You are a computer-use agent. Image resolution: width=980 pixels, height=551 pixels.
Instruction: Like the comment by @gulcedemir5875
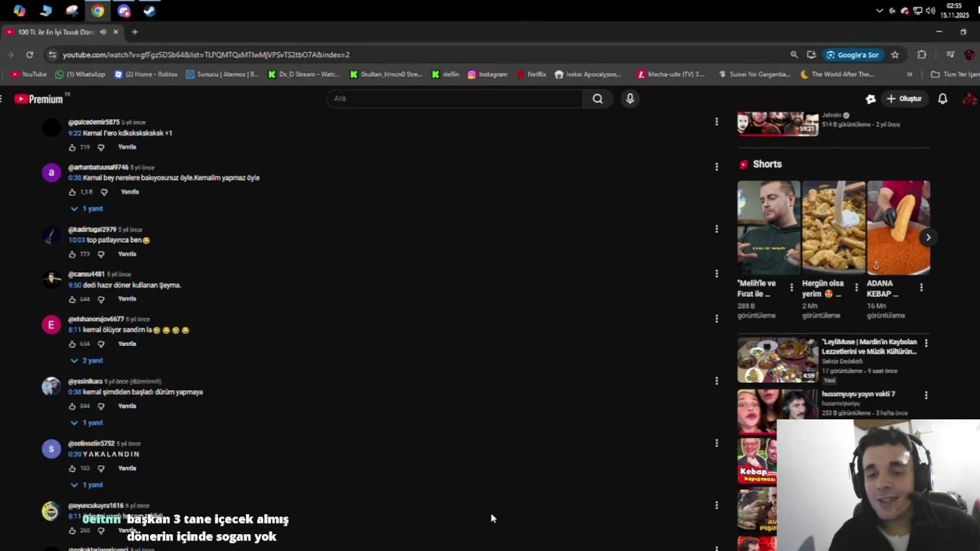72,147
